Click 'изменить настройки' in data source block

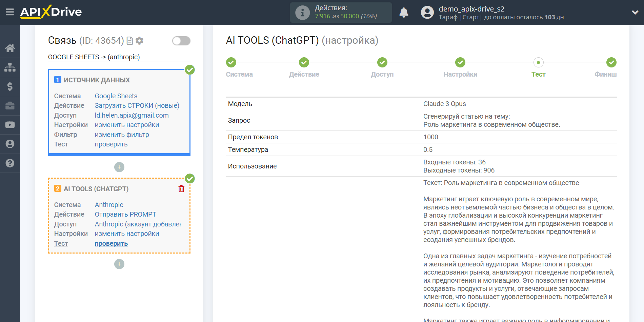(x=127, y=125)
